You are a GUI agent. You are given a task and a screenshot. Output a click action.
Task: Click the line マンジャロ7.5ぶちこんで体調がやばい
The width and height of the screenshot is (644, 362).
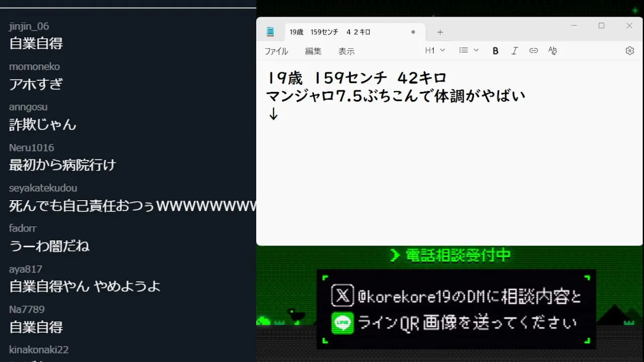pyautogui.click(x=395, y=96)
